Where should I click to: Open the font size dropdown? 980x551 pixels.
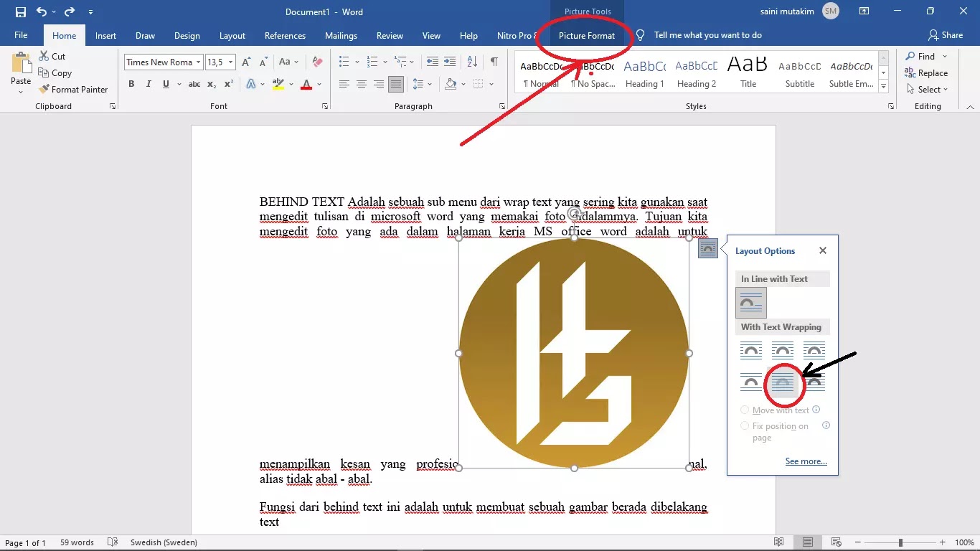tap(230, 62)
